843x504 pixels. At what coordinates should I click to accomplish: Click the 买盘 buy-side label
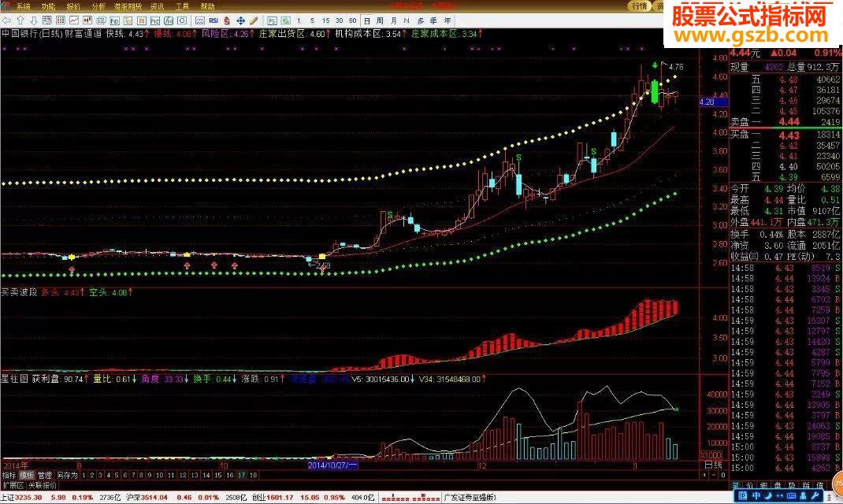pos(739,134)
